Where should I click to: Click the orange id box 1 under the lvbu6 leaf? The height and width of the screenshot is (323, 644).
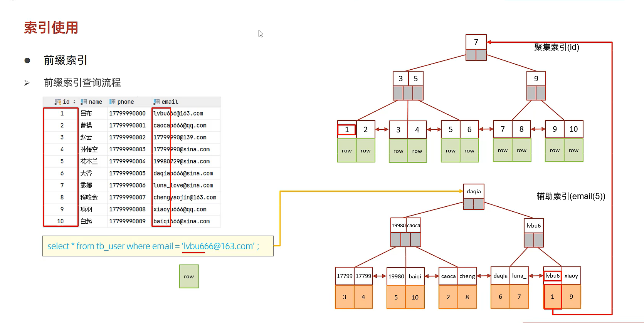pyautogui.click(x=552, y=296)
